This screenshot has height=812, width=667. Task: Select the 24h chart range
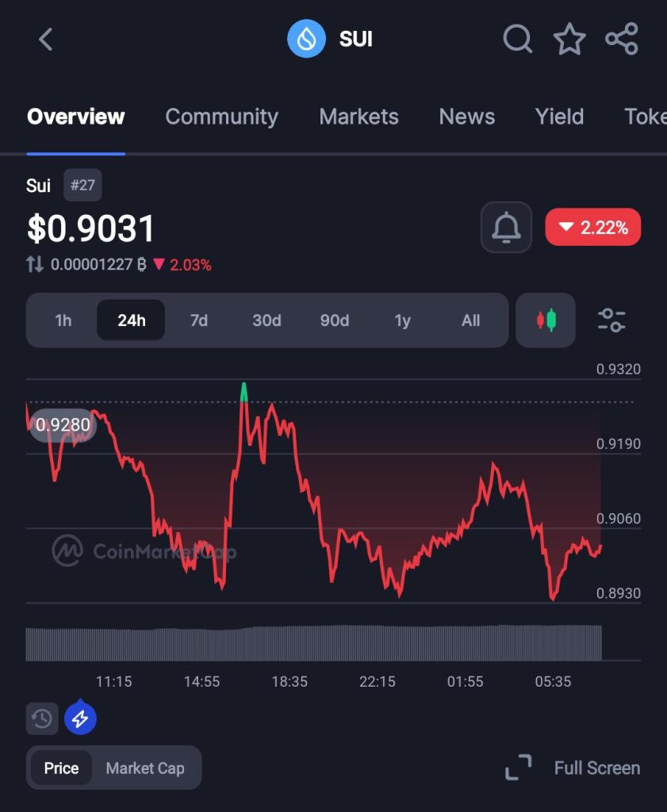coord(131,320)
